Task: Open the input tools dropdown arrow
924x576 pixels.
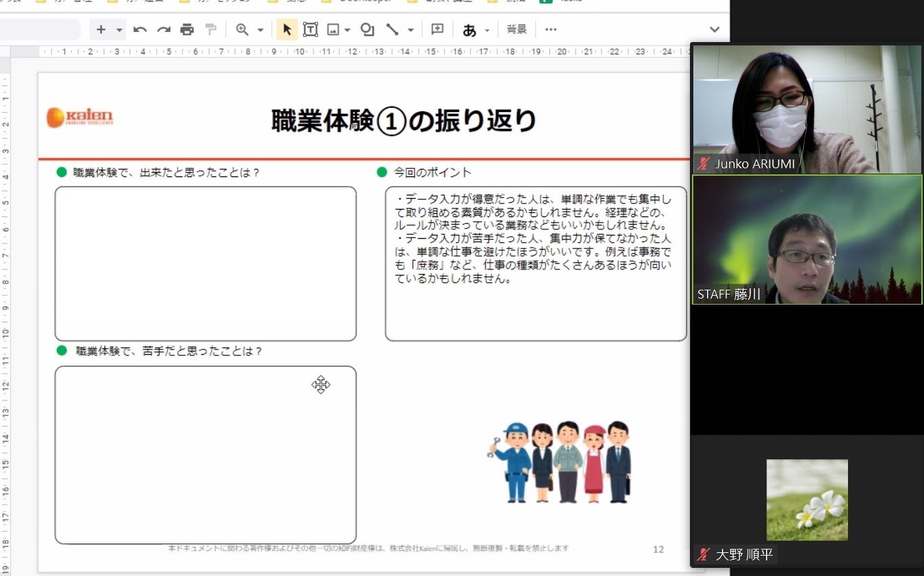Action: click(487, 31)
